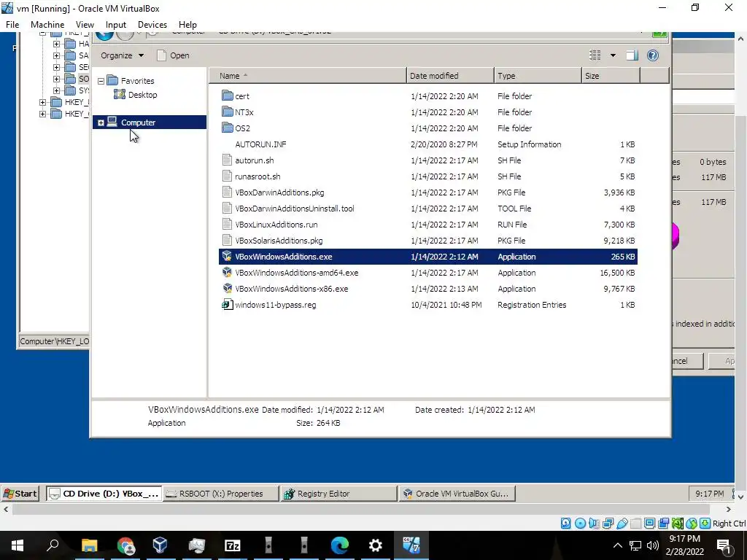Select VBoxDarwinAdditions.pkg file
Viewport: 747px width, 560px height.
(x=279, y=192)
